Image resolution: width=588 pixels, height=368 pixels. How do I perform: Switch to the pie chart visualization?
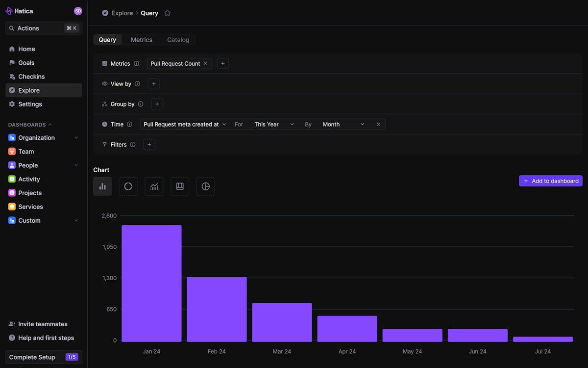point(205,186)
